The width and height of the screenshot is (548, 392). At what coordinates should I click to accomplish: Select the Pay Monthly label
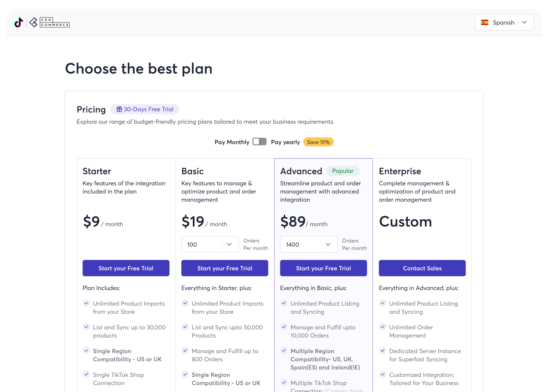pyautogui.click(x=232, y=142)
